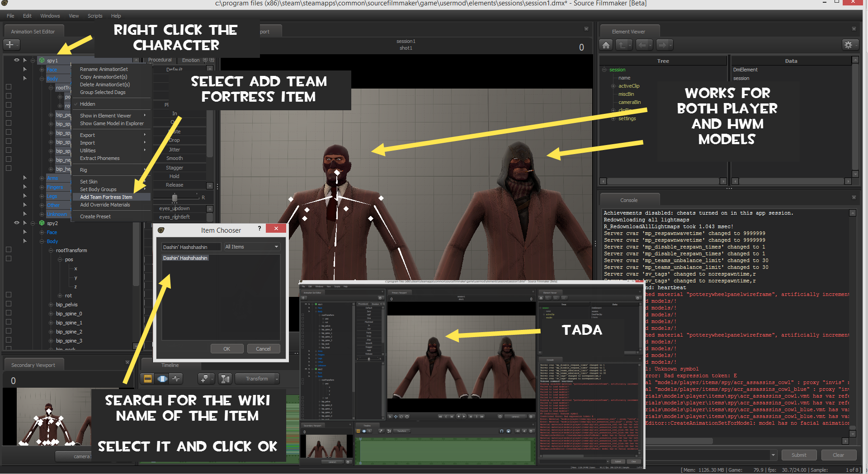Screen dimensions: 868x474
Task: Go to Element Viewer home
Action: [x=606, y=45]
